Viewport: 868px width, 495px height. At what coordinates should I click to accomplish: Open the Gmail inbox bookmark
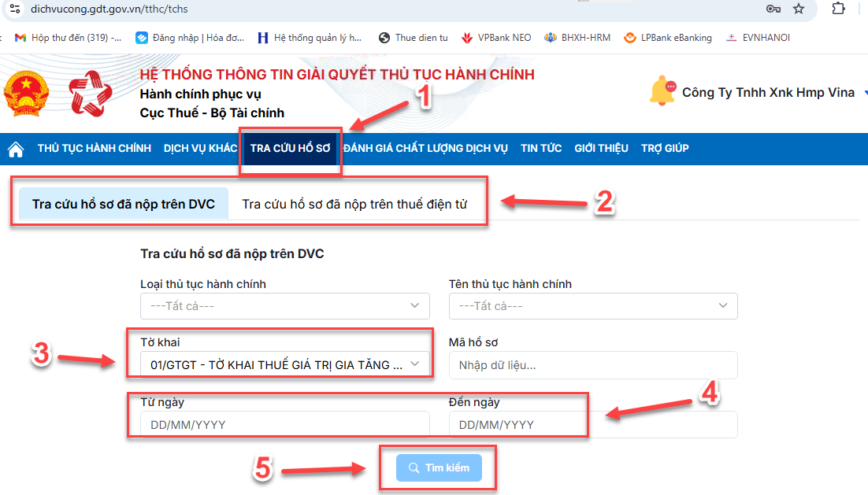[69, 38]
